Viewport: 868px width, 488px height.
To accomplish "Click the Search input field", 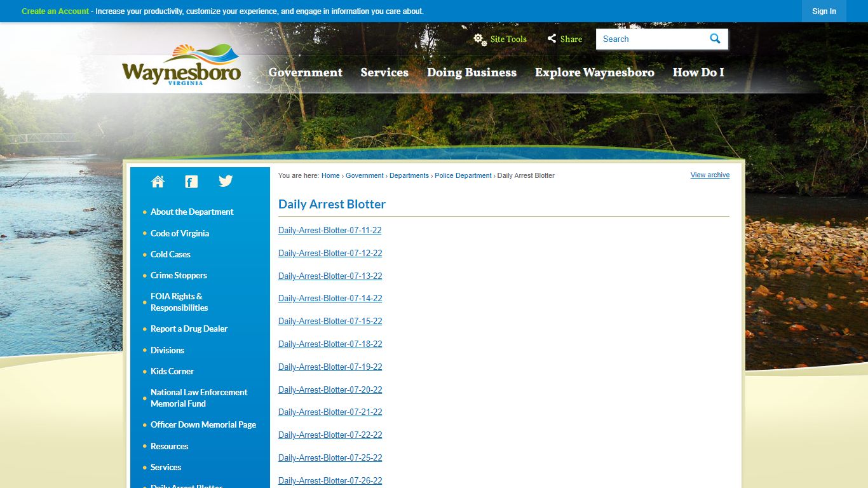I will [651, 39].
